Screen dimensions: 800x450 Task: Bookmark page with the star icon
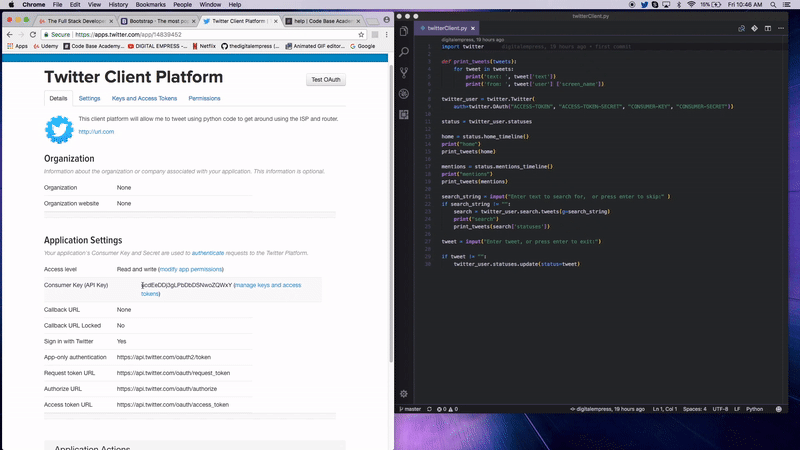click(x=361, y=35)
